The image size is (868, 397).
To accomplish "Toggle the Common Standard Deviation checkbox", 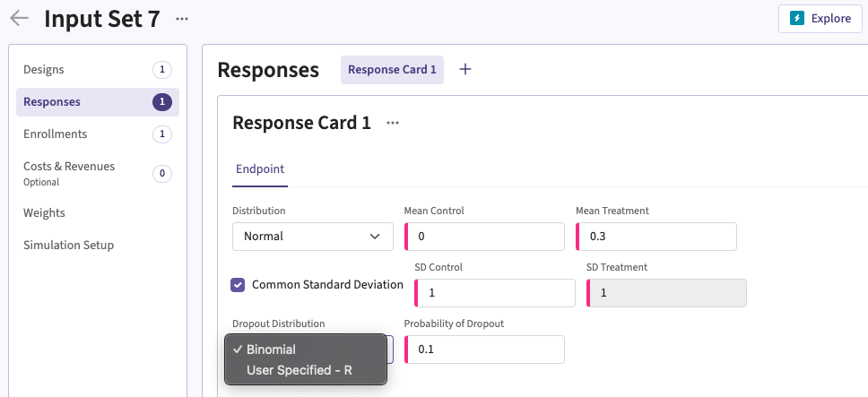I will tap(238, 285).
